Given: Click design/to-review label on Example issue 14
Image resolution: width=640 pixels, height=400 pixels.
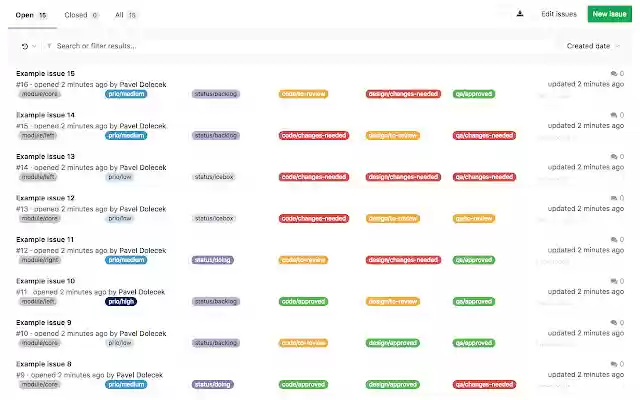Looking at the screenshot, I should [x=393, y=136].
